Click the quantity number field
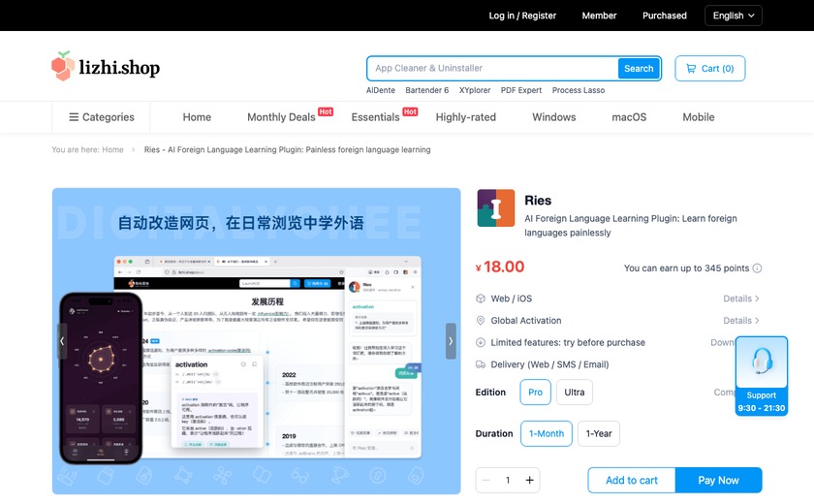Image resolution: width=814 pixels, height=504 pixels. point(508,480)
